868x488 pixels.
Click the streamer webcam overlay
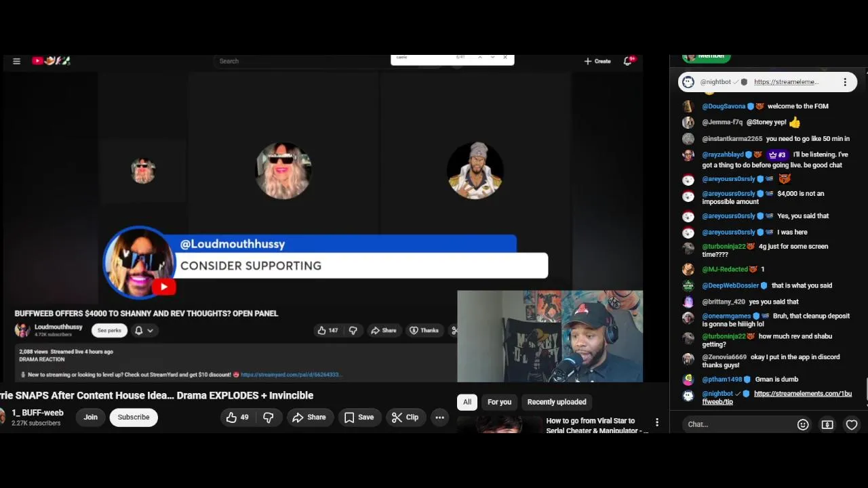click(x=550, y=337)
